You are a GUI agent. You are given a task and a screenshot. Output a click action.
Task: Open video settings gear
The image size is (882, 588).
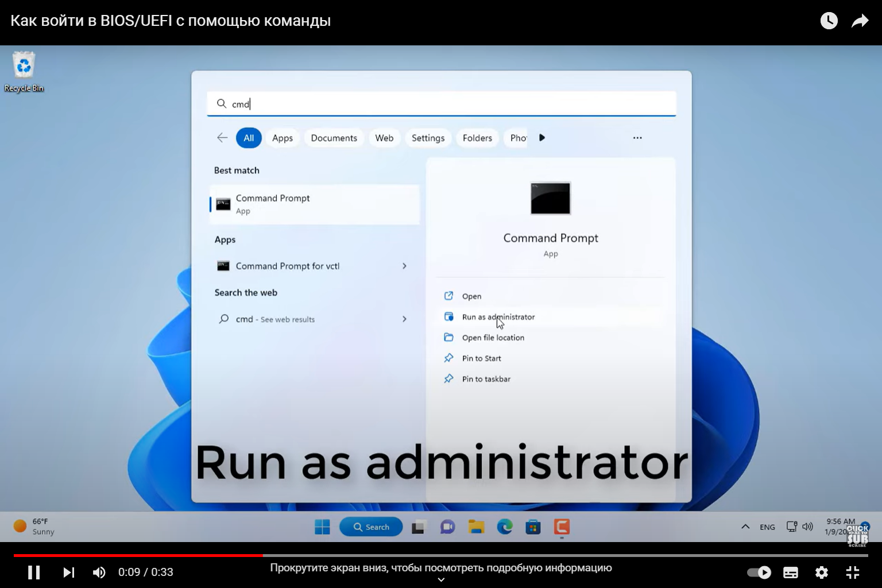(x=822, y=572)
